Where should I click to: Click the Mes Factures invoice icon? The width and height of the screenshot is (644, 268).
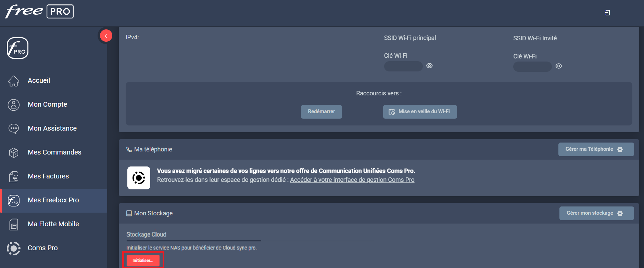click(x=14, y=176)
